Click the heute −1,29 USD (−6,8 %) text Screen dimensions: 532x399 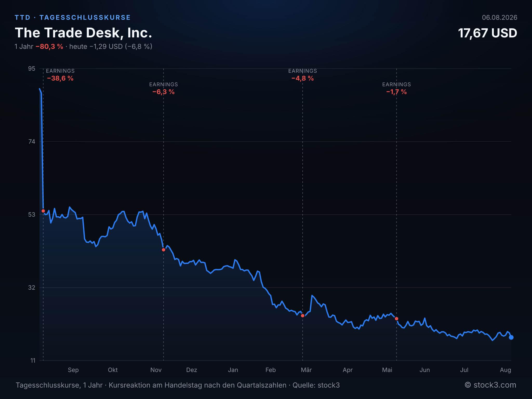coord(111,46)
